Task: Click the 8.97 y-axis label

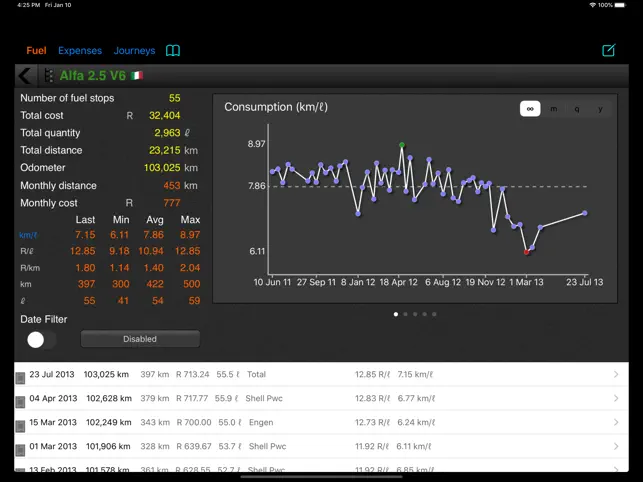Action: click(256, 144)
